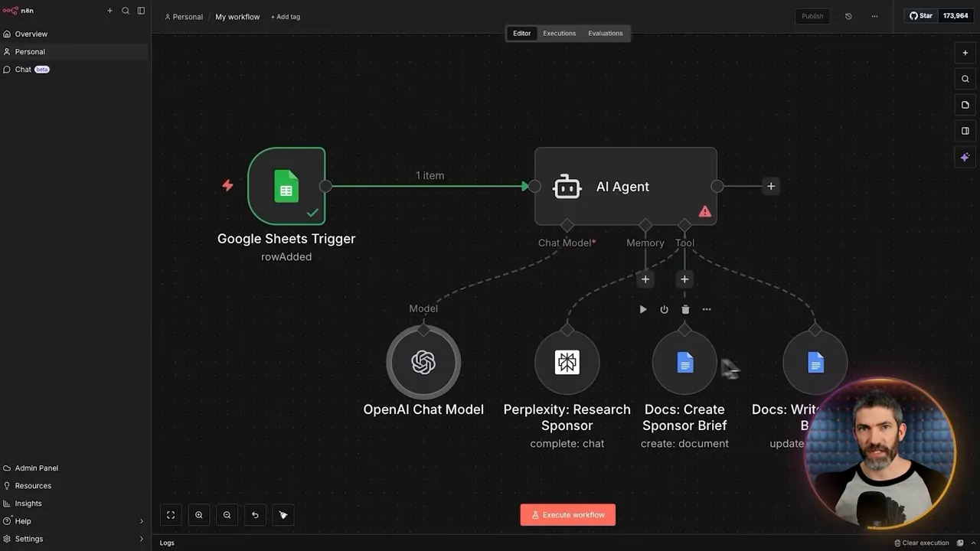Open the Chat beta section
The image size is (980, 551).
[x=74, y=69]
